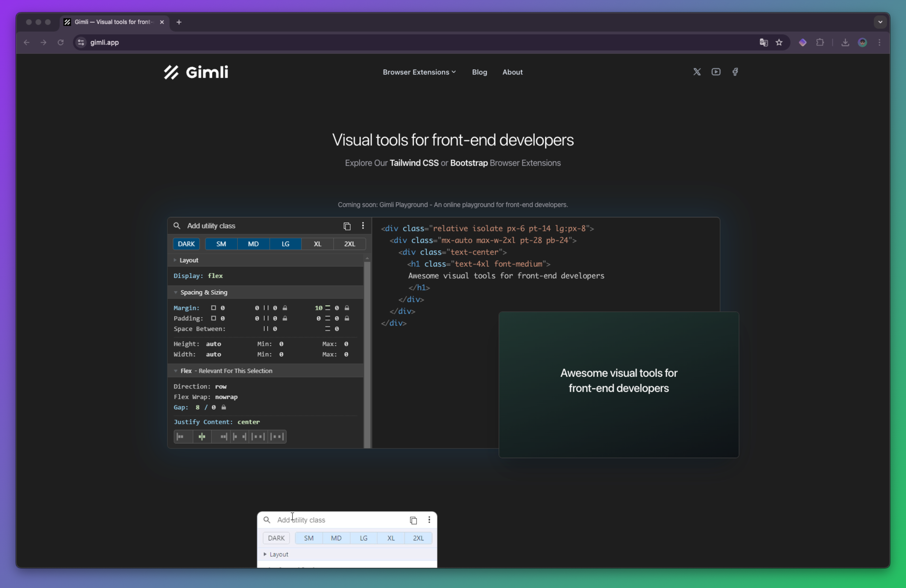Open the Blog page

pos(479,72)
